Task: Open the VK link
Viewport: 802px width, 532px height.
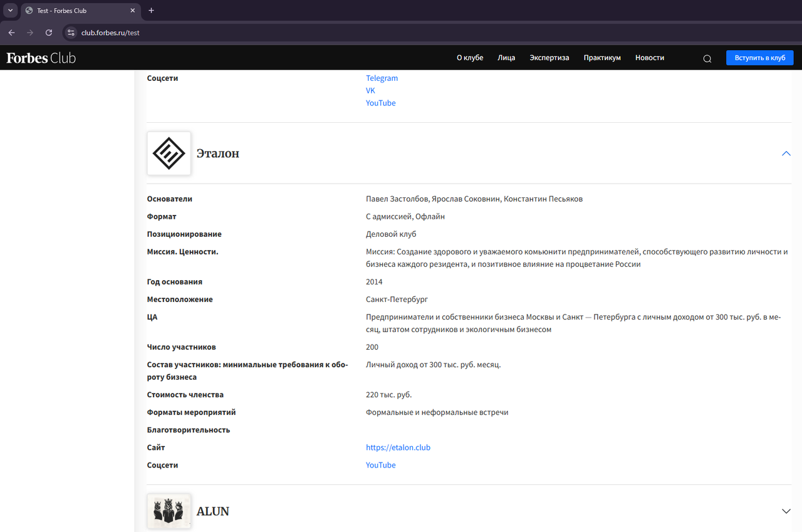Action: pos(370,91)
